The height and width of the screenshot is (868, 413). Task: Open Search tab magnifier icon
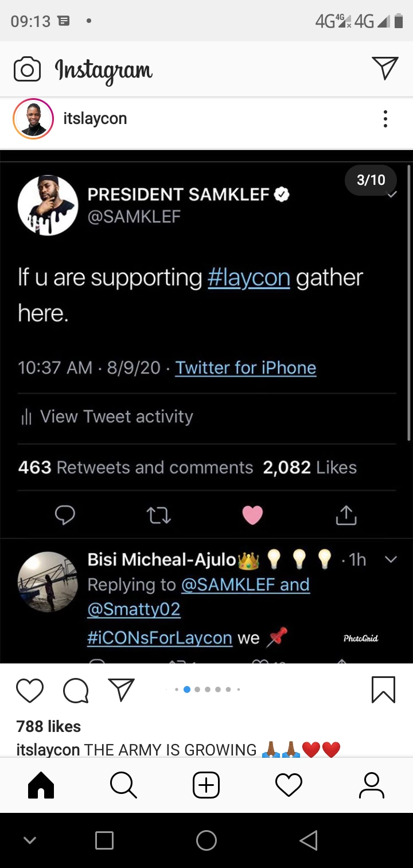pos(123,785)
